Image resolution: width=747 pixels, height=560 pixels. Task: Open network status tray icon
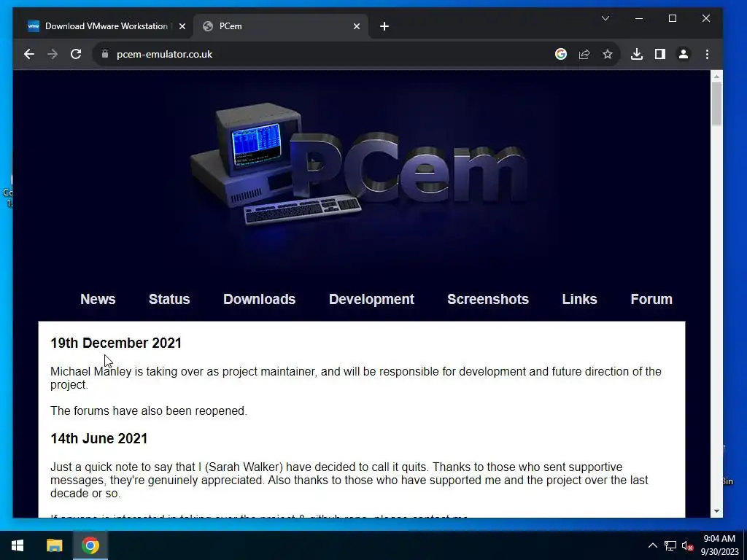670,545
